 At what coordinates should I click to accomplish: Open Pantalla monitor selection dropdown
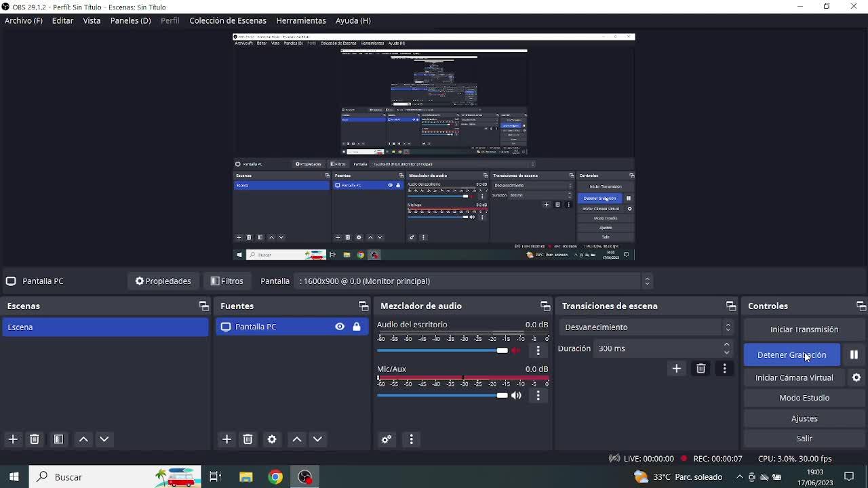(474, 281)
